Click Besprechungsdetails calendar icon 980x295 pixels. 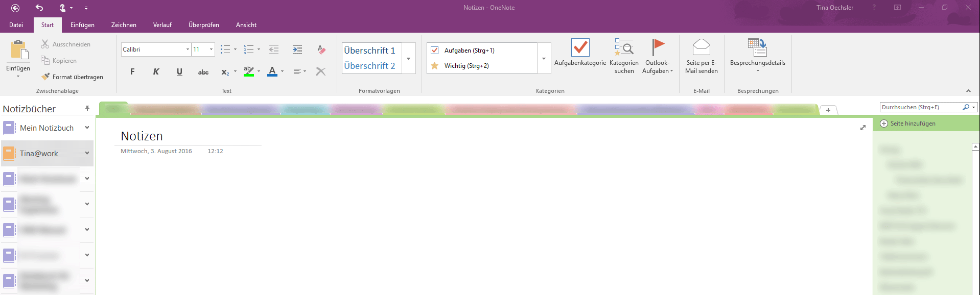pyautogui.click(x=757, y=47)
